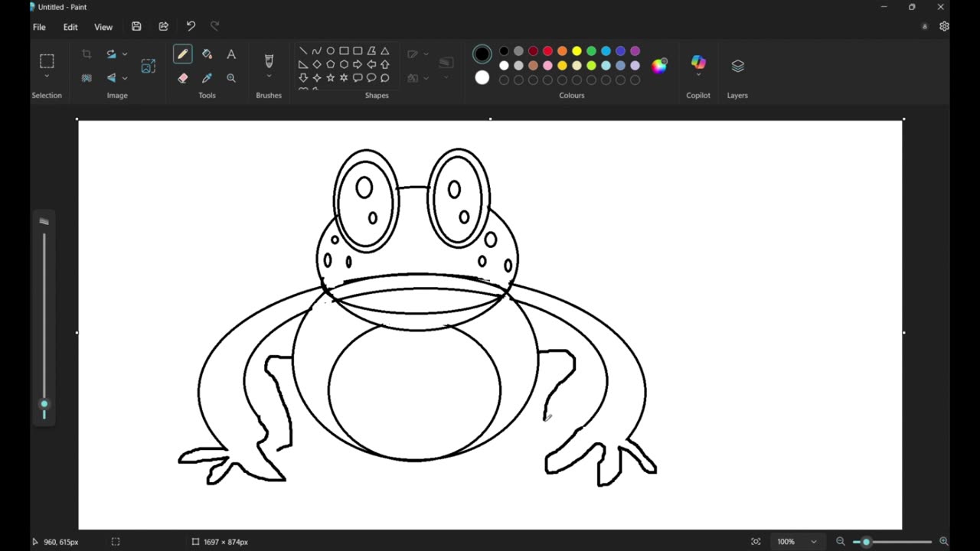The image size is (980, 551).
Task: Select the five-point star shape
Action: tap(331, 78)
